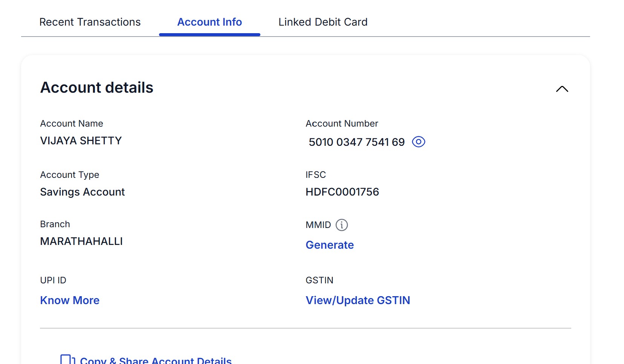This screenshot has height=364, width=624.
Task: Toggle account number visibility eye icon
Action: pos(418,142)
